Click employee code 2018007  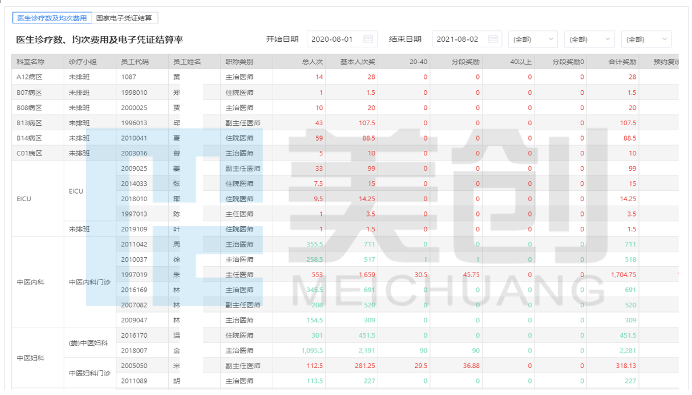click(134, 350)
